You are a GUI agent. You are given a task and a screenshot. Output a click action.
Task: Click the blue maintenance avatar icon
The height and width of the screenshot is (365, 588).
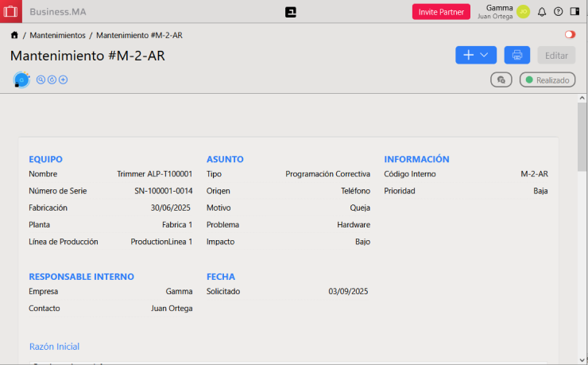tap(21, 80)
